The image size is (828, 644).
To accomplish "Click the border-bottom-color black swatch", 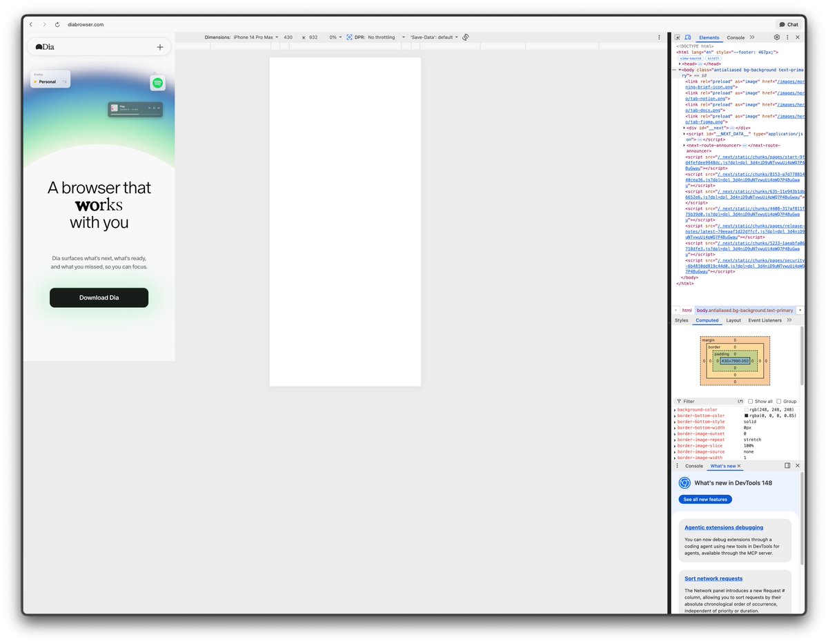I will coord(747,416).
